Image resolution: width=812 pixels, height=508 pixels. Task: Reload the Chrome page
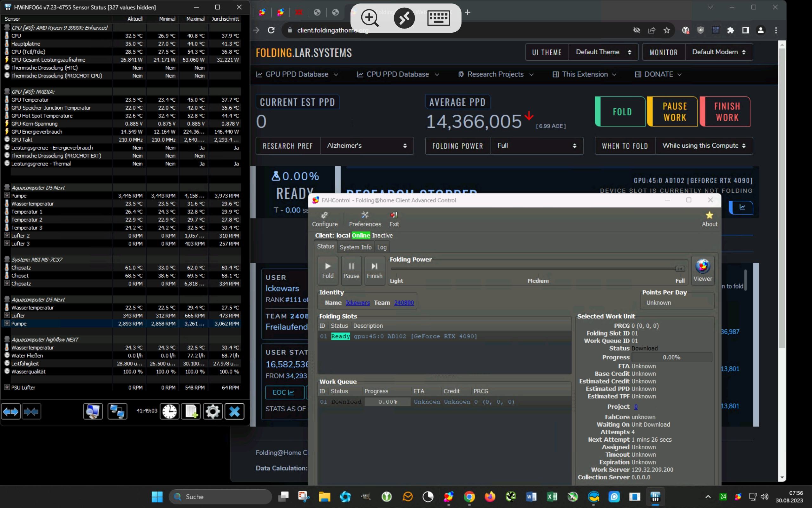pyautogui.click(x=271, y=30)
